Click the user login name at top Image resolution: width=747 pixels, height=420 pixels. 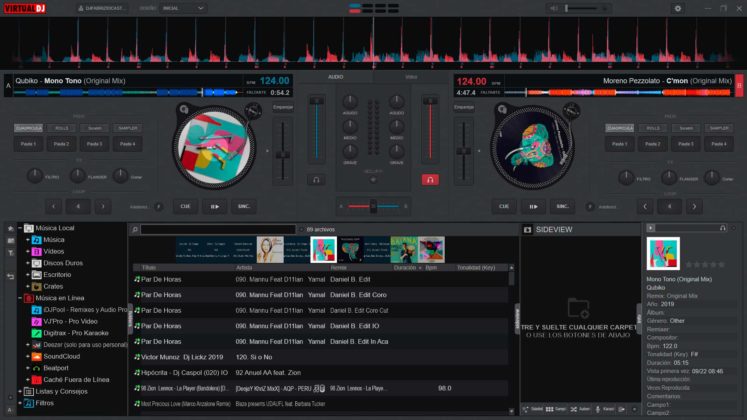click(x=102, y=8)
